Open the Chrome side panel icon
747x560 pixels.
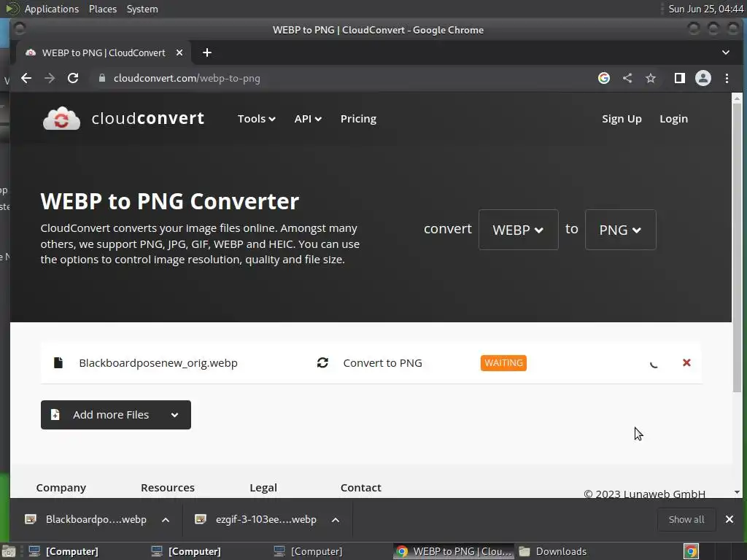pos(679,78)
